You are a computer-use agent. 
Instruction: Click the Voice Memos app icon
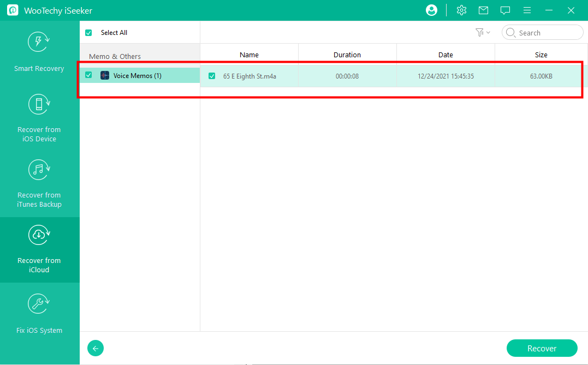(x=105, y=76)
